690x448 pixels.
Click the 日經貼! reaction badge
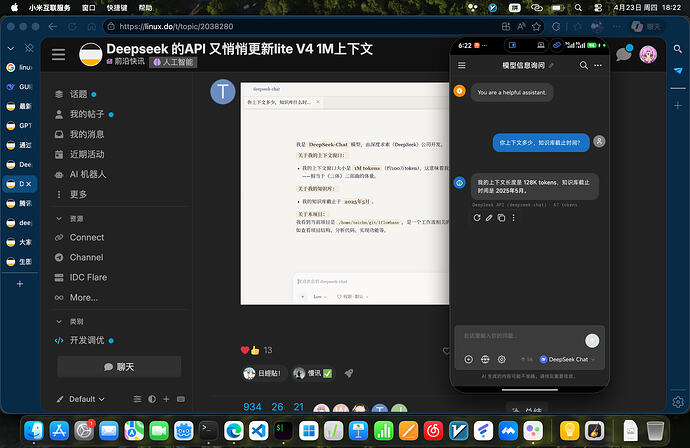tap(264, 373)
